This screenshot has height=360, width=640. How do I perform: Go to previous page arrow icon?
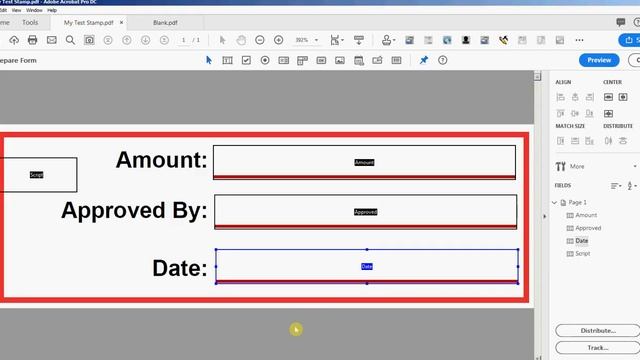(127, 40)
